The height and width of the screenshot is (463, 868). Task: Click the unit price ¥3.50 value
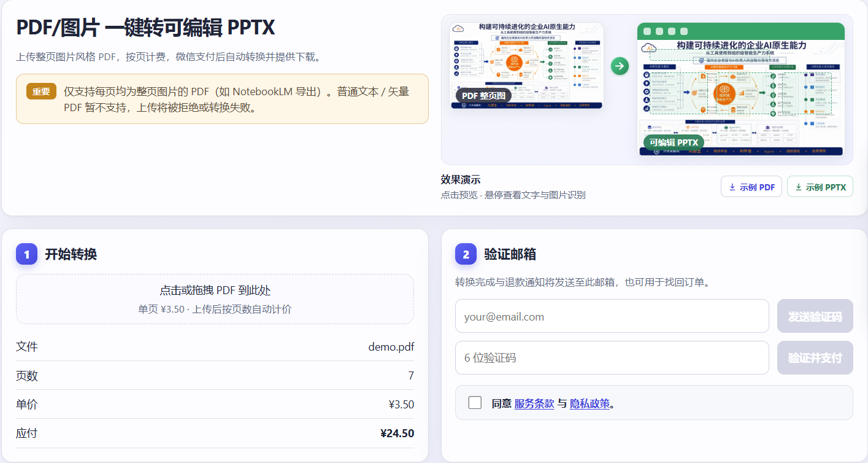pos(401,405)
